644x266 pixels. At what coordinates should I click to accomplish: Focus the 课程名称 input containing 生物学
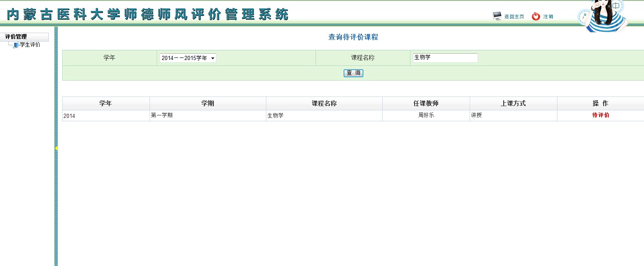445,58
